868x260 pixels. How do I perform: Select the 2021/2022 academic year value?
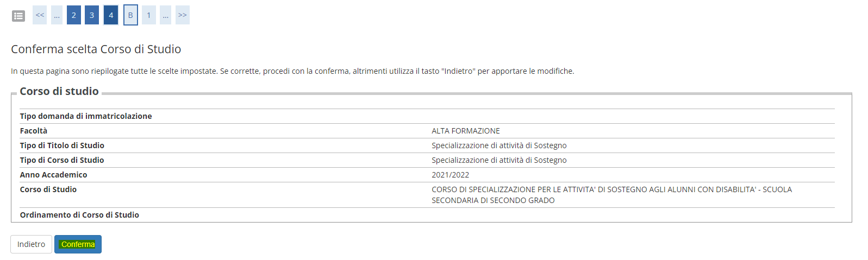point(450,175)
